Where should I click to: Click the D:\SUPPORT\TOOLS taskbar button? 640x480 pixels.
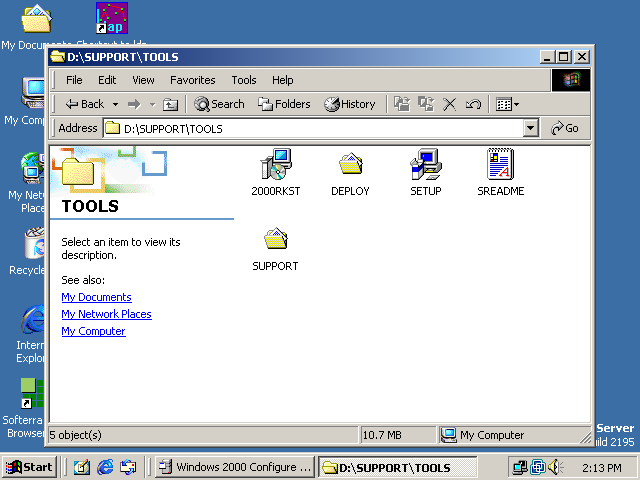(x=397, y=467)
